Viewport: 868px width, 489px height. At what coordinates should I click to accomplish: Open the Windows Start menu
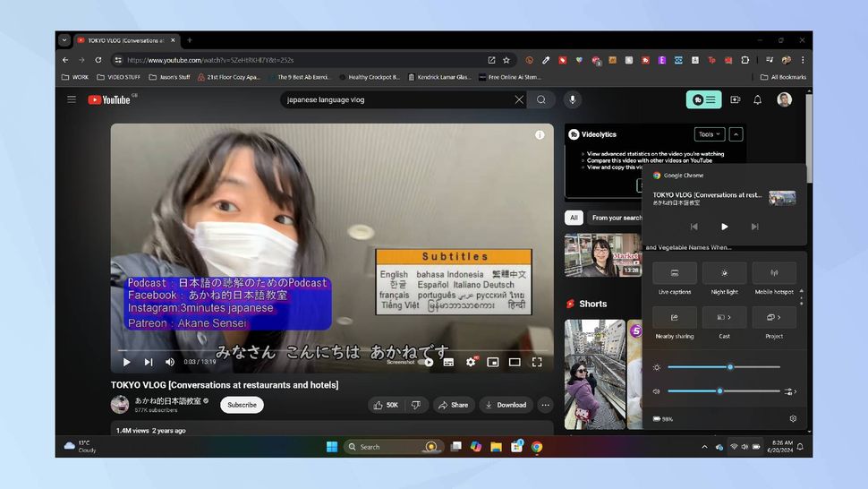332,446
